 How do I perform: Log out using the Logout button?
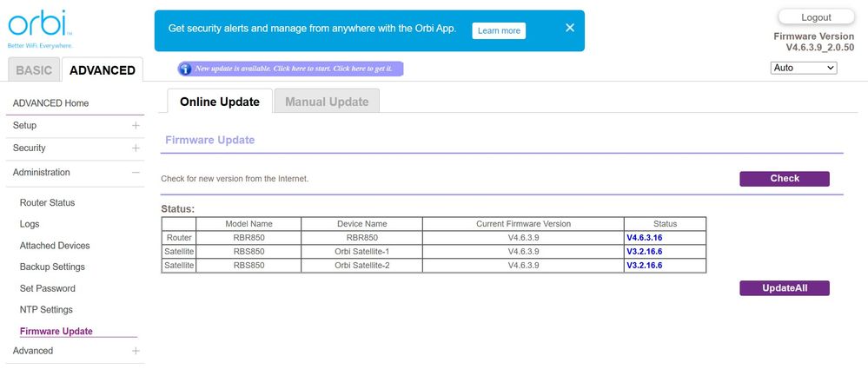click(x=815, y=17)
